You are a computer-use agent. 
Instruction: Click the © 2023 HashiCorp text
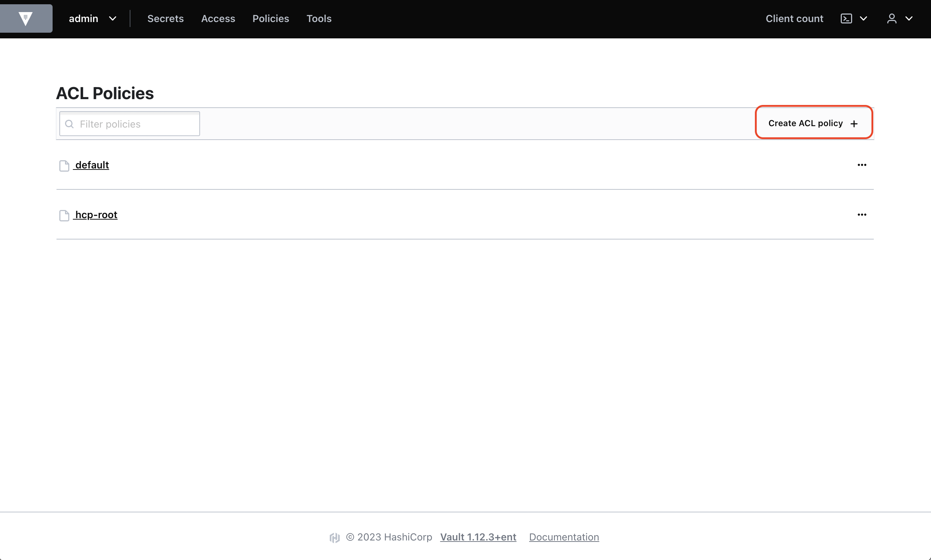[389, 537]
